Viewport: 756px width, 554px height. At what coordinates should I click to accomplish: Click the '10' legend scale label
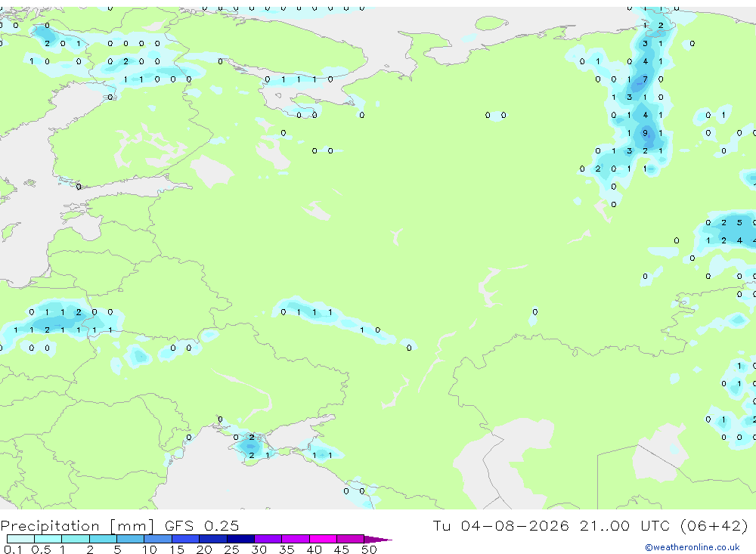[x=149, y=549]
